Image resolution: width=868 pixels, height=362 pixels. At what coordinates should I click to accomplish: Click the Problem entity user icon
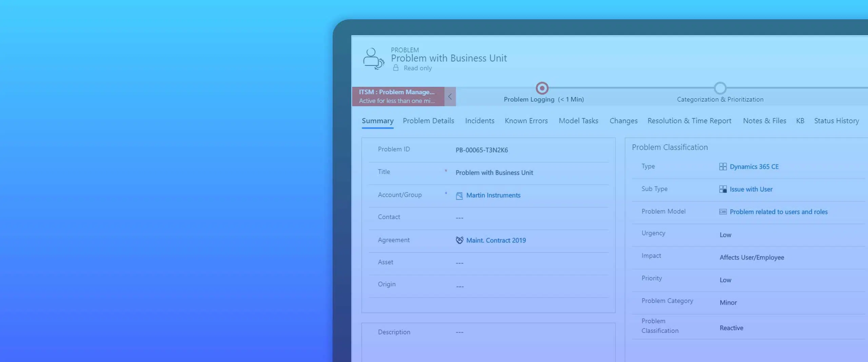click(x=373, y=59)
